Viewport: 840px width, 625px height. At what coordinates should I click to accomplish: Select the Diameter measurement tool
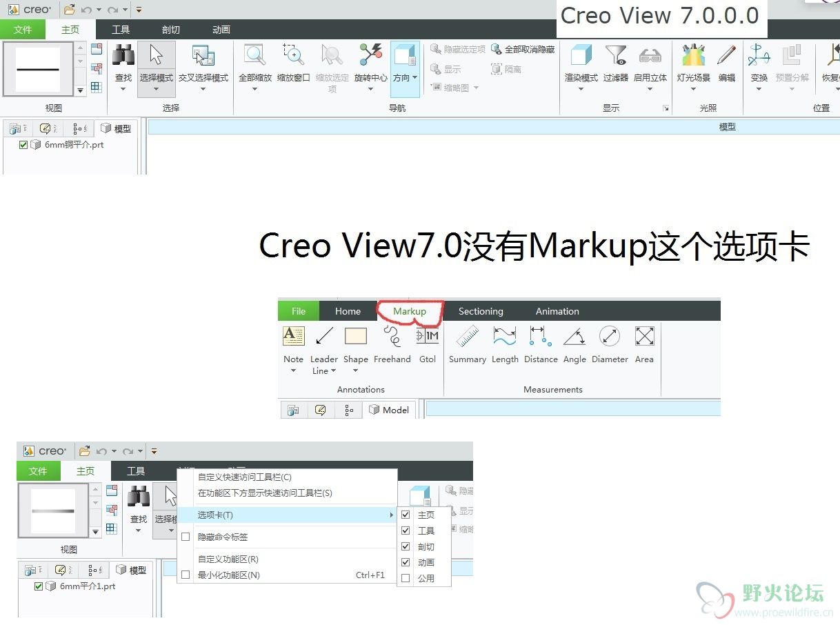pos(610,337)
